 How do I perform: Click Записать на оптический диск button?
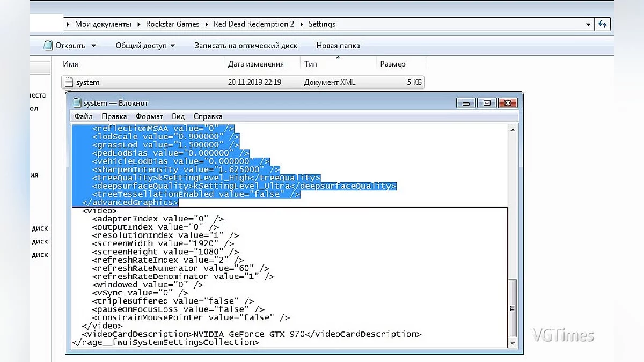(x=246, y=46)
